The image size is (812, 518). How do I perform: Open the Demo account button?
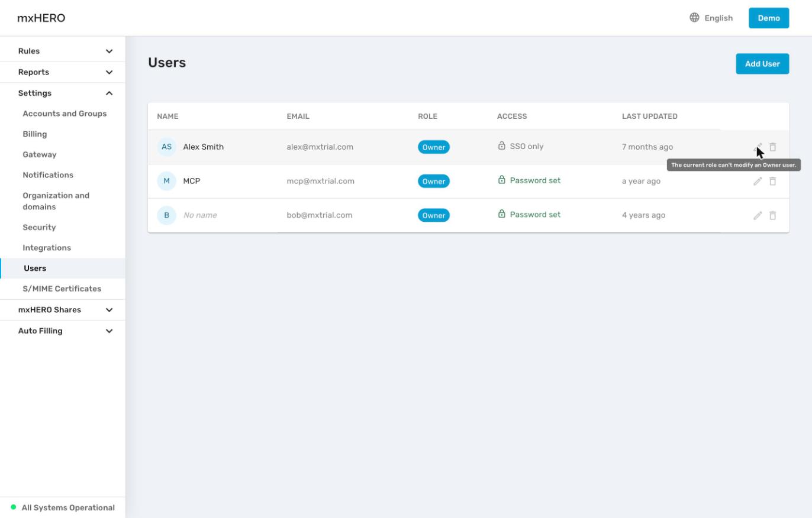click(x=769, y=18)
